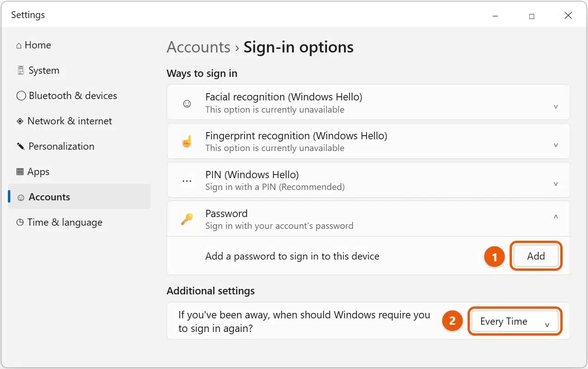Expand the PIN (Windows Hello) chevron
This screenshot has height=369, width=588.
556,184
